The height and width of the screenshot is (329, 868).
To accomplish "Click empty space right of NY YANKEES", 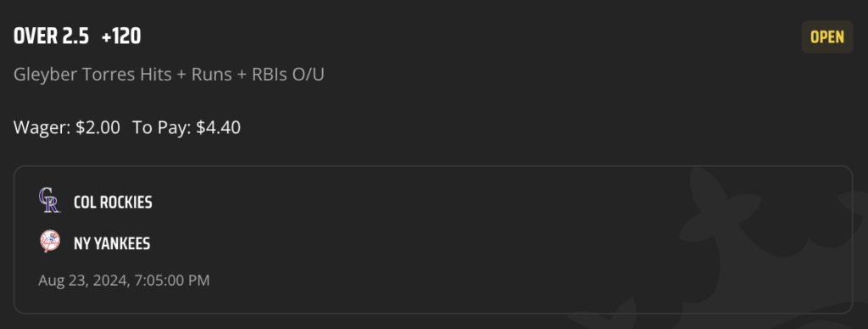I will tap(387, 243).
